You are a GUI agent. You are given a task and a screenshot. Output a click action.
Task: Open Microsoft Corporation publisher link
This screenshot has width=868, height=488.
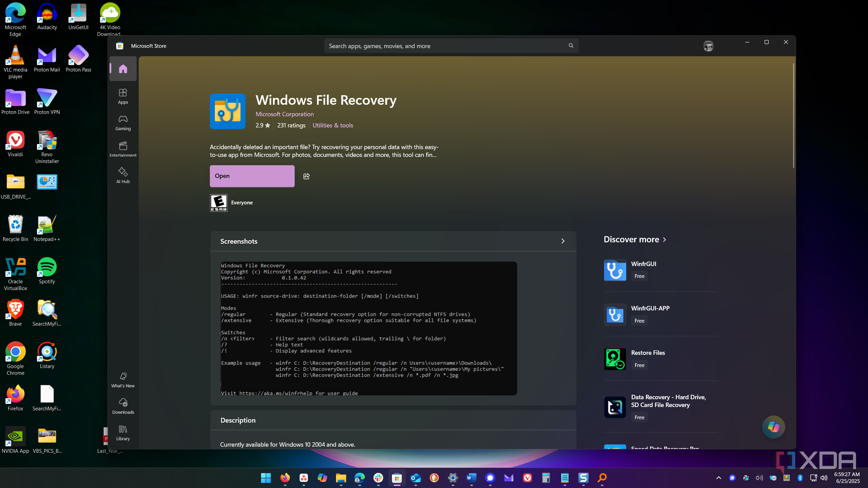click(x=284, y=114)
